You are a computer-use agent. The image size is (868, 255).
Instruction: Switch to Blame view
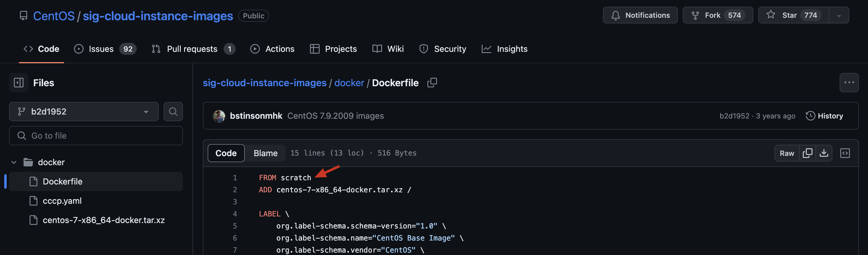[266, 153]
